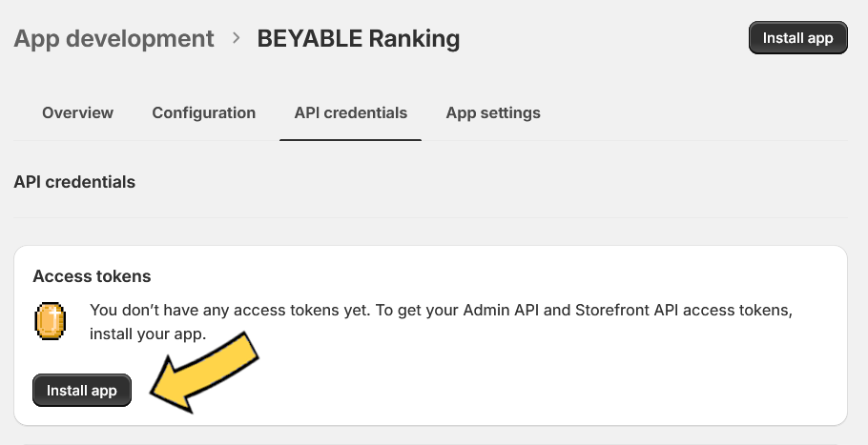Click the divider below API credentials heading
This screenshot has width=868, height=445.
[431, 217]
